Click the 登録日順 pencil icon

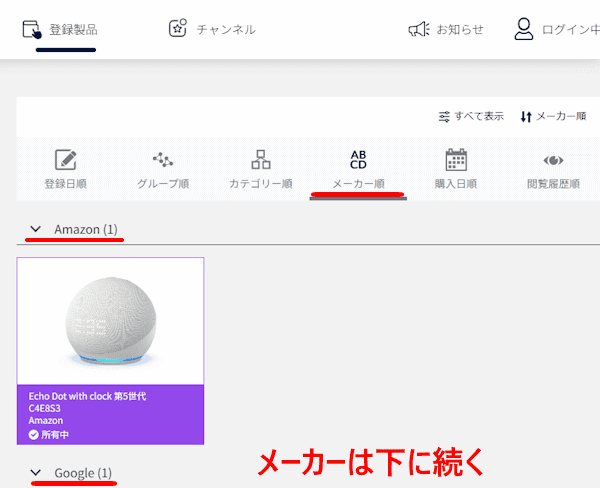[x=66, y=160]
